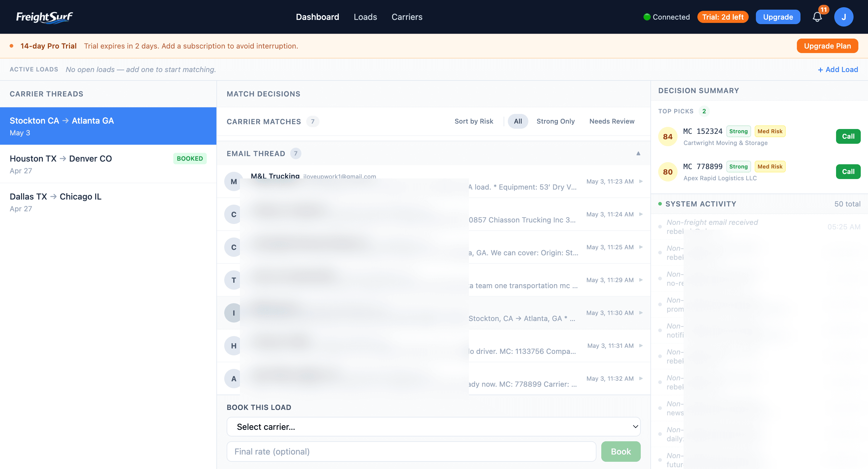Click the Trial: 2d left badge
This screenshot has width=868, height=469.
coord(723,17)
